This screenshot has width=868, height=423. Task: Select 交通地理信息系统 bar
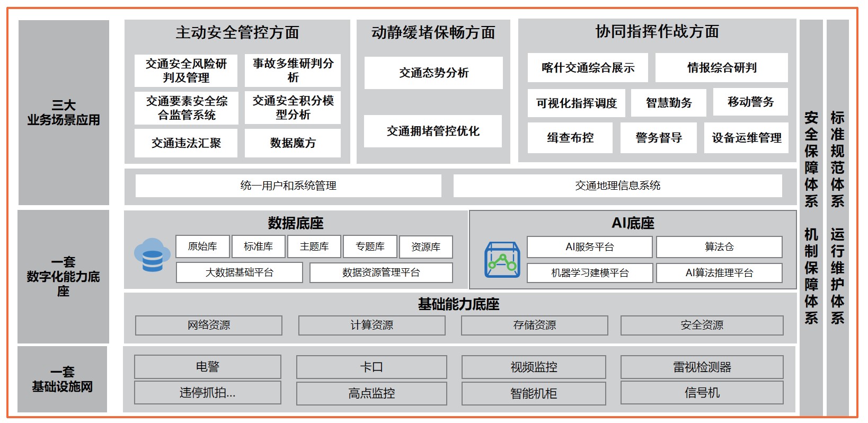(x=617, y=186)
